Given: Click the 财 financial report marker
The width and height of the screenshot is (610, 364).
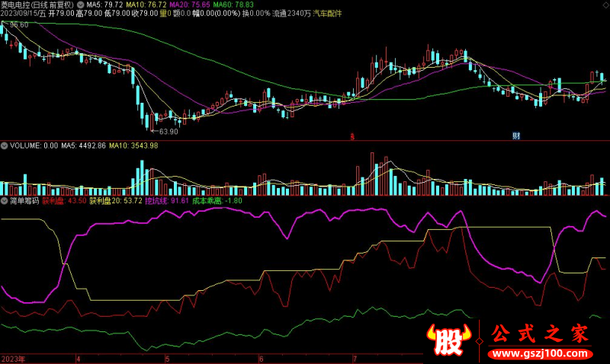Looking at the screenshot, I should 516,136.
